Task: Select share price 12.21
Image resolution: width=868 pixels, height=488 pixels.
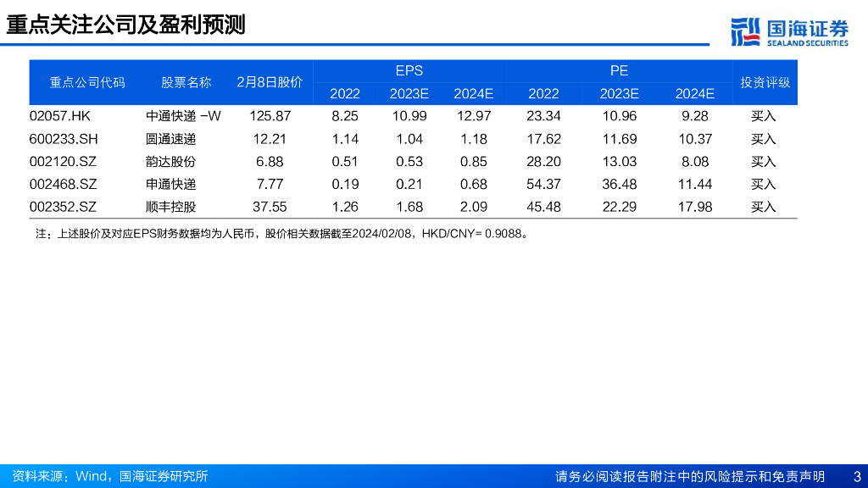Action: (x=270, y=139)
